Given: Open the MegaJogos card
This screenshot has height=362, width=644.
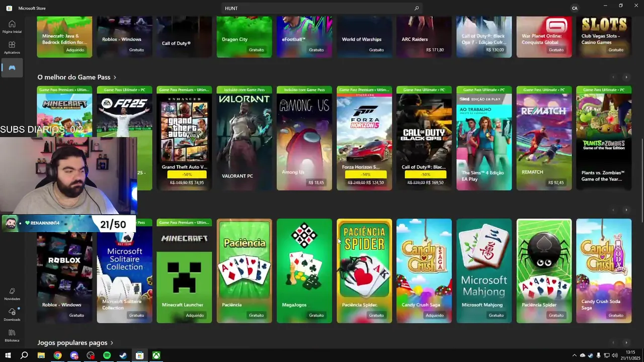Looking at the screenshot, I should (x=304, y=270).
